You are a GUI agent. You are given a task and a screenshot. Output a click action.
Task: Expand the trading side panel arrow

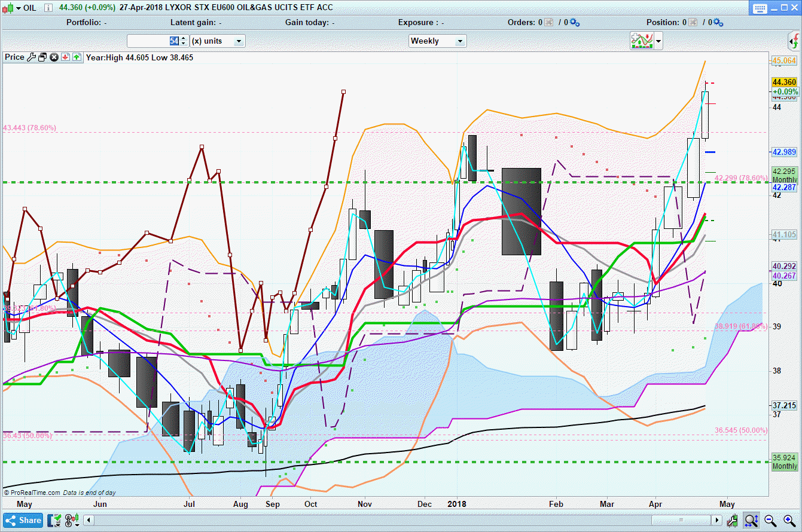pyautogui.click(x=794, y=41)
